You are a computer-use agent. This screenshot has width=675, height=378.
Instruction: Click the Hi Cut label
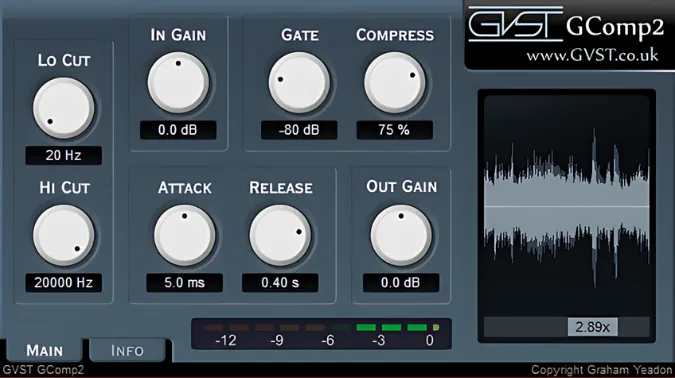pyautogui.click(x=64, y=188)
